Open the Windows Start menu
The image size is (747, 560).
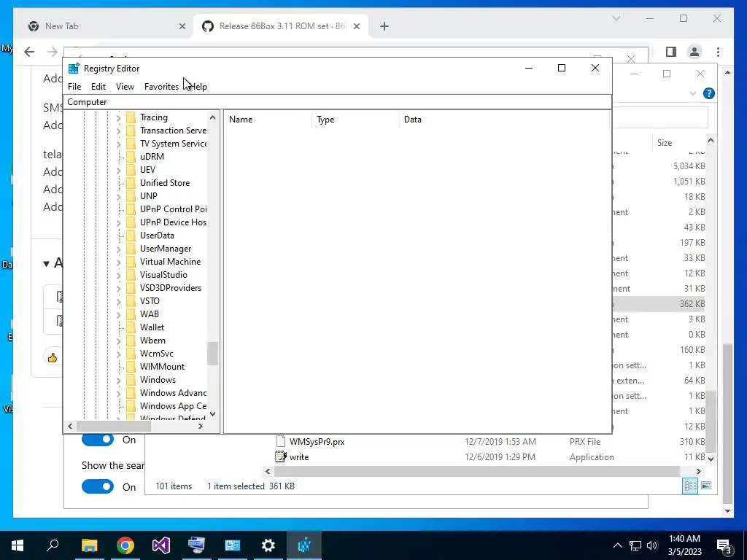pyautogui.click(x=18, y=545)
